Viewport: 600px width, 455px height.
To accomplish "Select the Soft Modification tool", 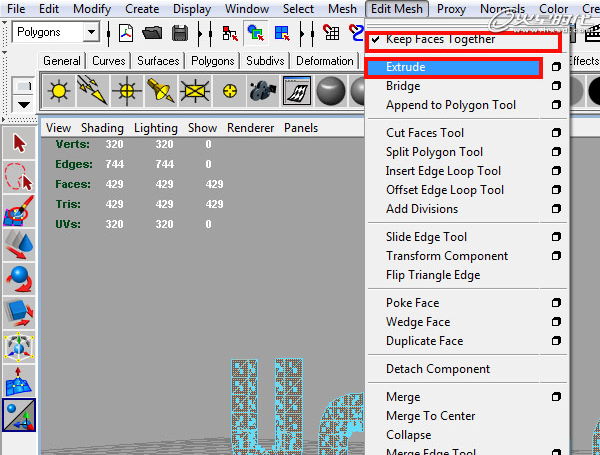I will coord(19,381).
